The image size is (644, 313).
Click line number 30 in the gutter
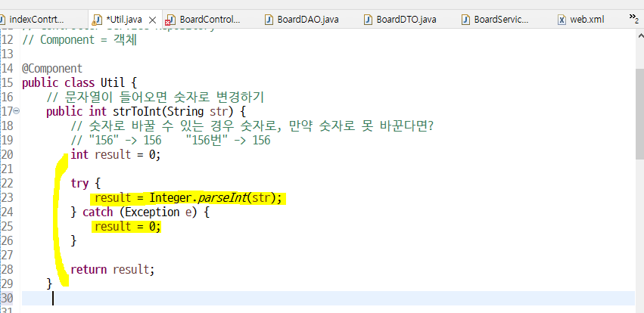point(7,298)
